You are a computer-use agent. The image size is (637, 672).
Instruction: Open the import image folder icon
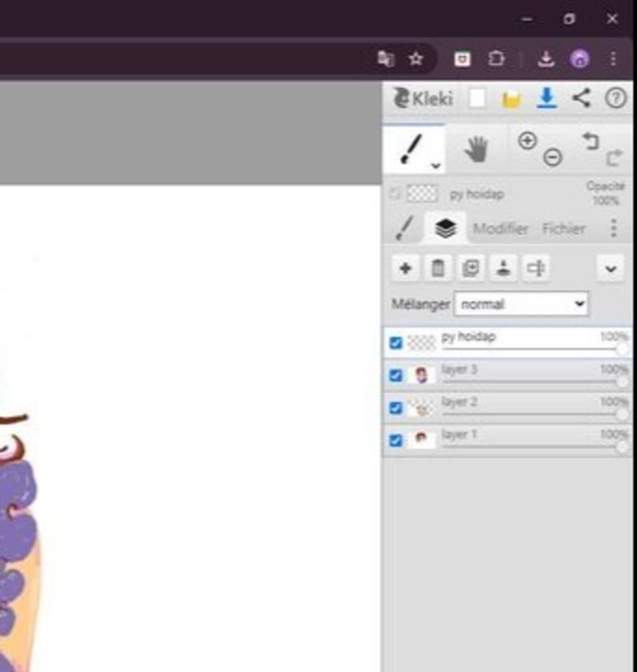coord(511,99)
